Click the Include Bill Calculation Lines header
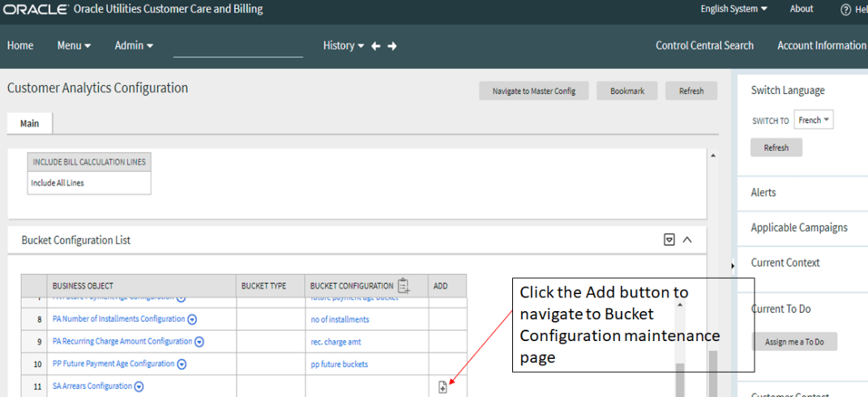Screen dimensions: 868x397 (89, 162)
